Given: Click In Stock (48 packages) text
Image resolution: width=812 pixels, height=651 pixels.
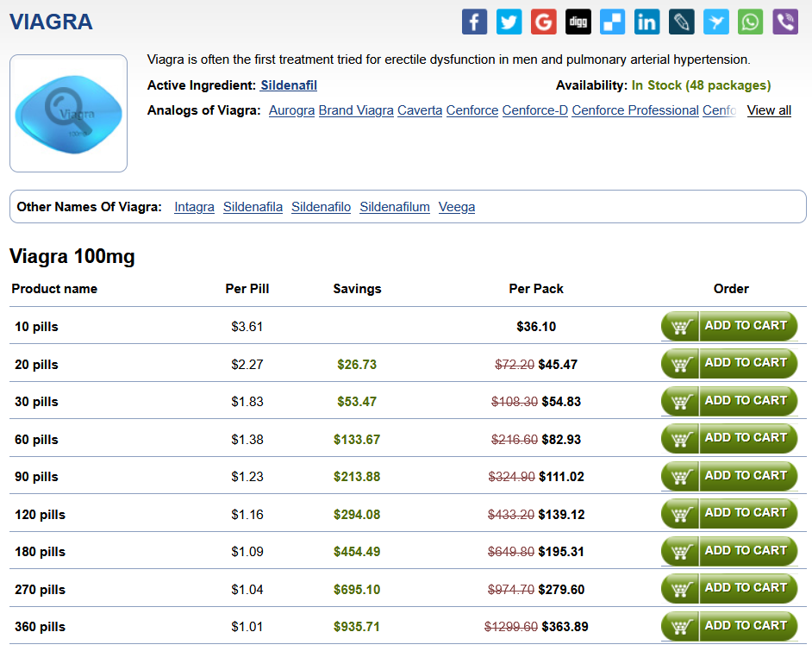Looking at the screenshot, I should [x=701, y=85].
